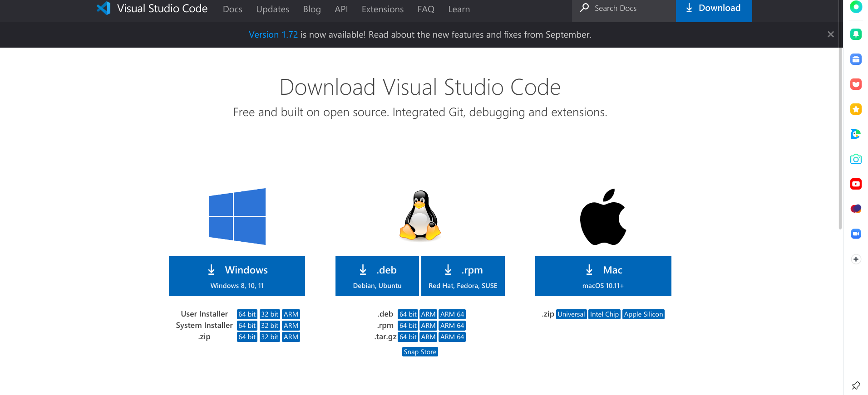Select System Installer 64 bit
Image resolution: width=868 pixels, height=395 pixels.
click(x=247, y=326)
